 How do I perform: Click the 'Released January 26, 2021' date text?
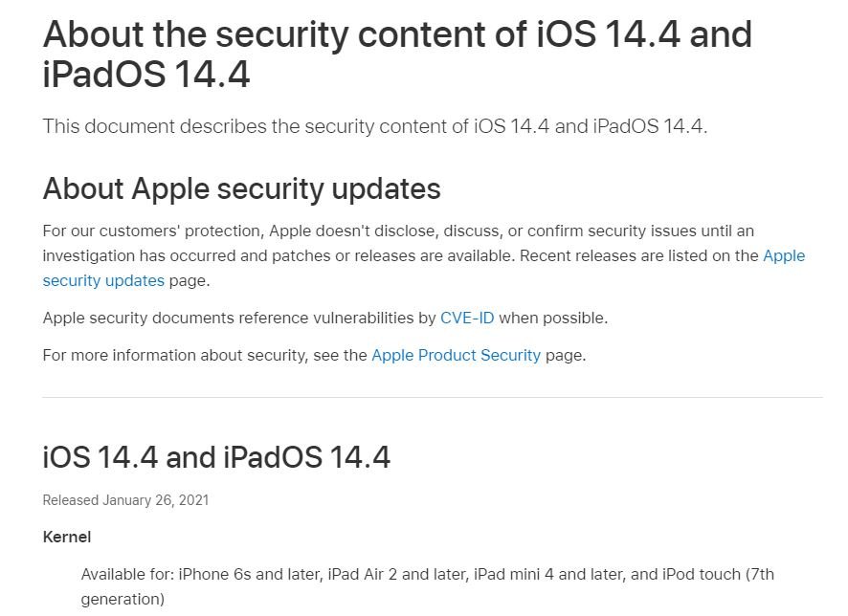125,500
